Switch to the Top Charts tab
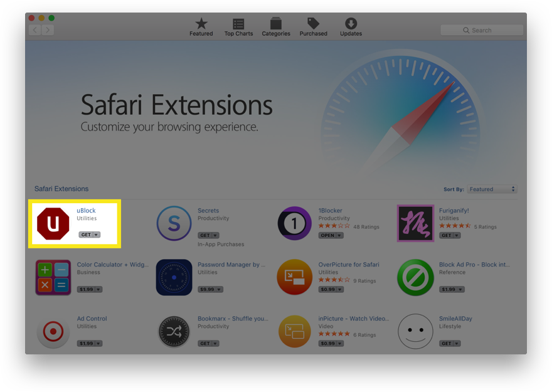This screenshot has height=392, width=552. (x=239, y=27)
